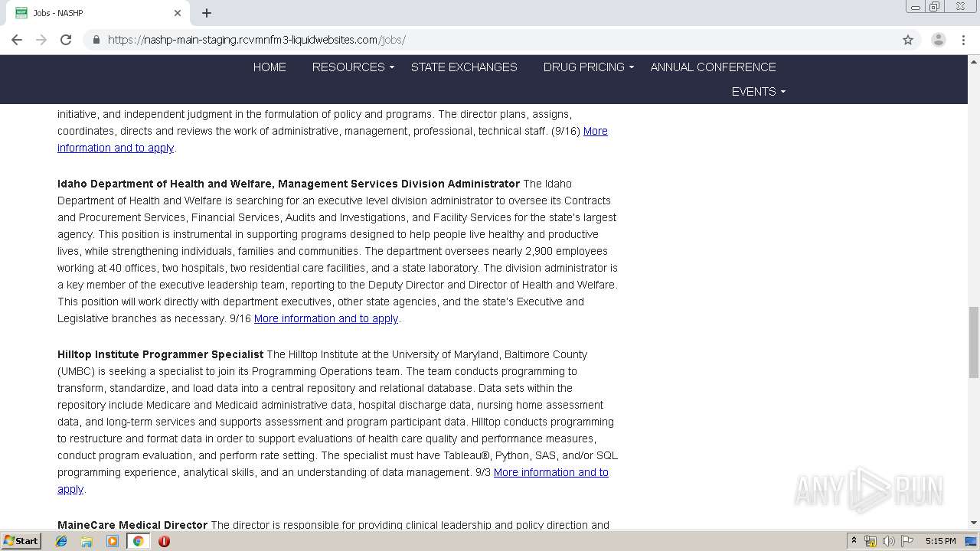Open the ANNUAL CONFERENCE navigation item
The image size is (980, 551).
coord(713,67)
